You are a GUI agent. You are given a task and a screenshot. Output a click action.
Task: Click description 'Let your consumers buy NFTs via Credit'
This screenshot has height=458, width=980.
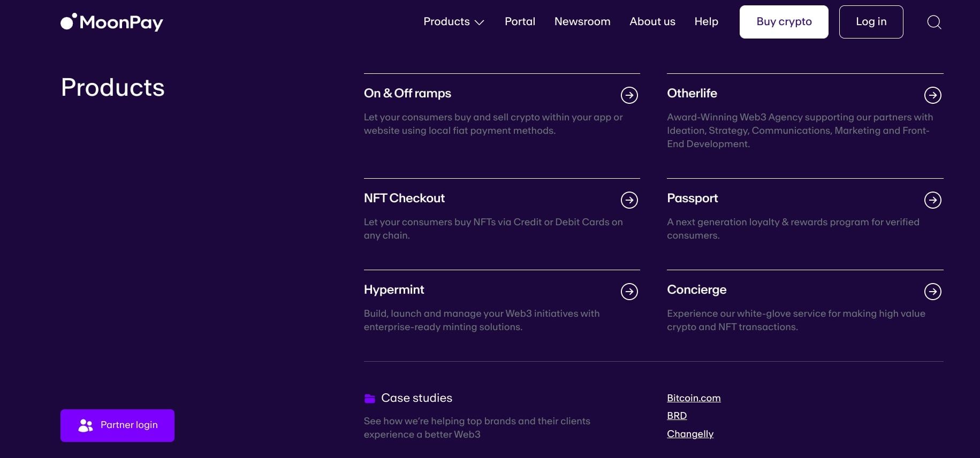493,228
